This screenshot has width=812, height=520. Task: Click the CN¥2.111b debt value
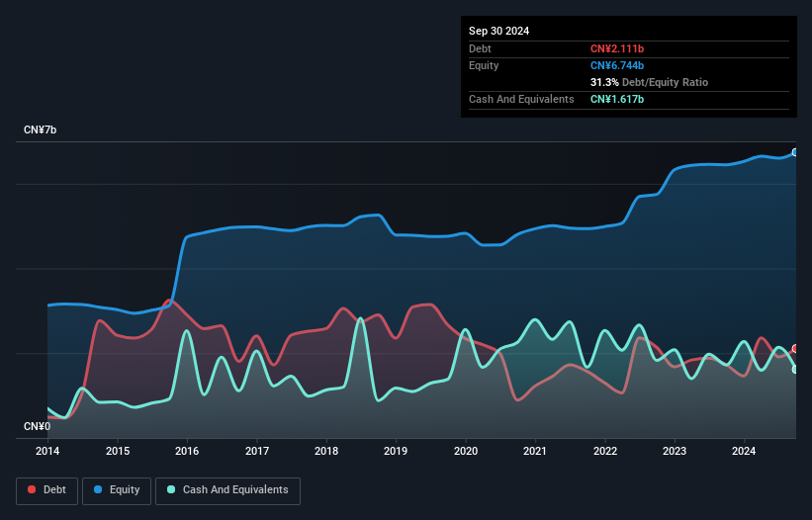[x=617, y=48]
